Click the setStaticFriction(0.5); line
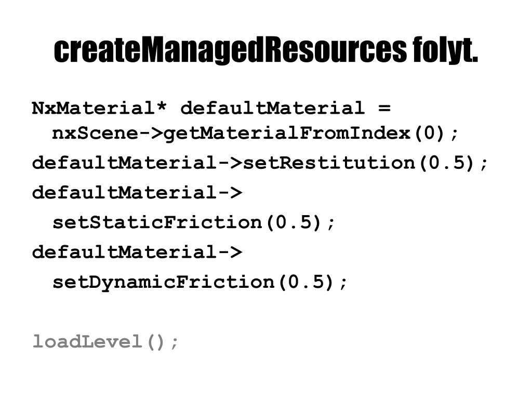 [x=194, y=222]
